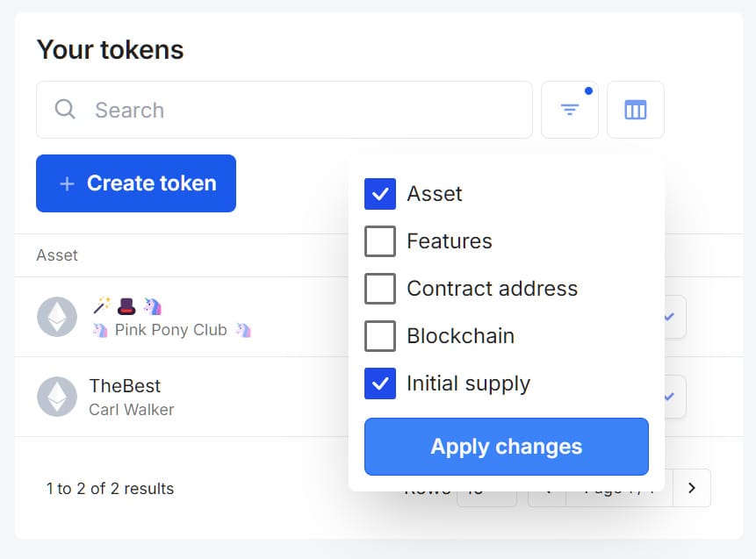The width and height of the screenshot is (756, 559).
Task: Enable the Contract address checkbox
Action: (x=378, y=288)
